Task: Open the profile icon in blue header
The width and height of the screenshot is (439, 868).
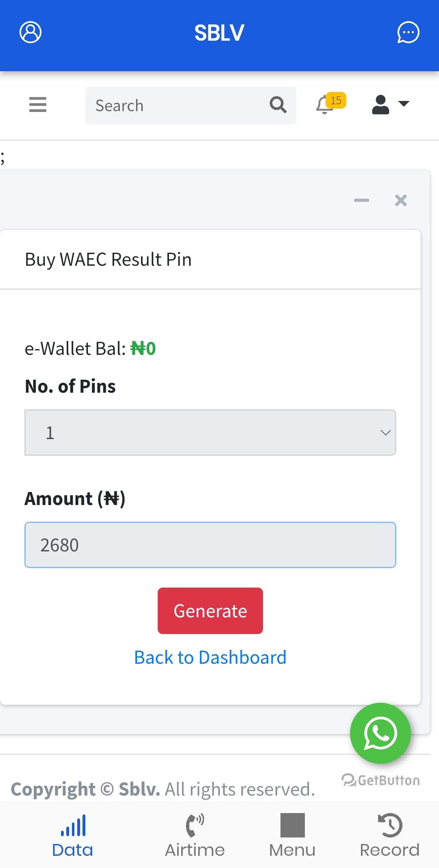Action: coord(30,33)
